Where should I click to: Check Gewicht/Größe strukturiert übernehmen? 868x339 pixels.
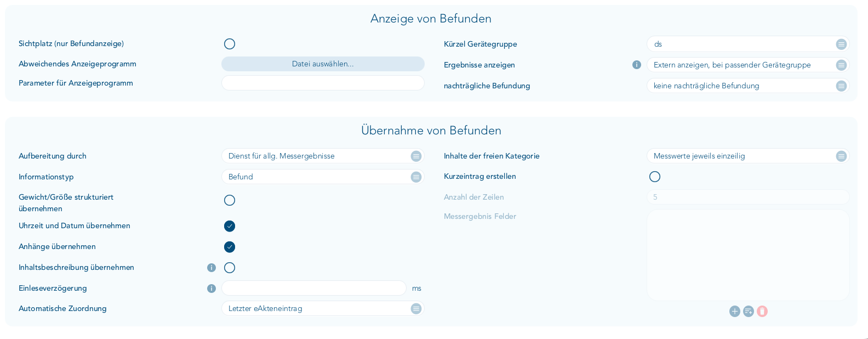pos(230,200)
